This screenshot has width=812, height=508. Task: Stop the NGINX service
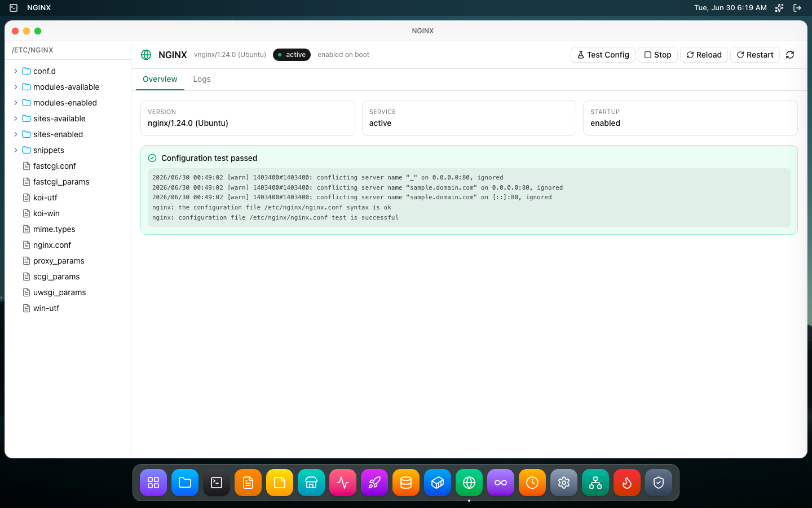click(657, 55)
